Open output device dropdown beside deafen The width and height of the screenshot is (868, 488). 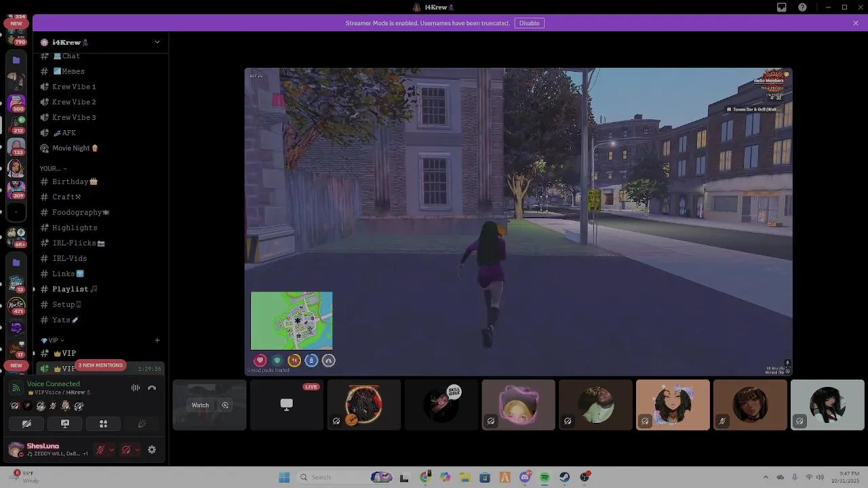click(x=137, y=449)
